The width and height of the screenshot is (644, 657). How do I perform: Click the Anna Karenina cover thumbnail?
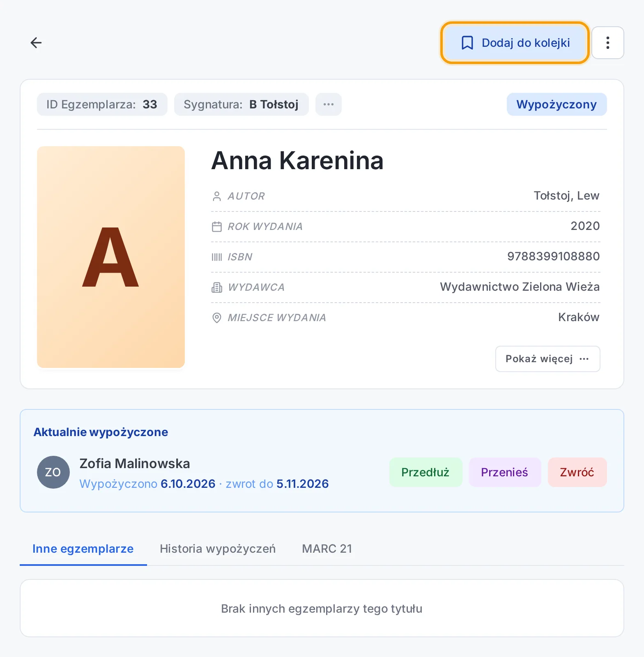[x=111, y=257]
